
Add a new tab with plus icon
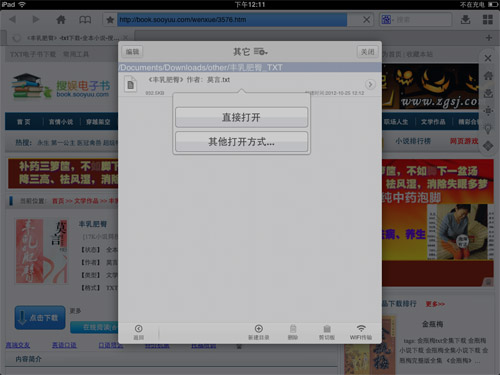coord(489,38)
